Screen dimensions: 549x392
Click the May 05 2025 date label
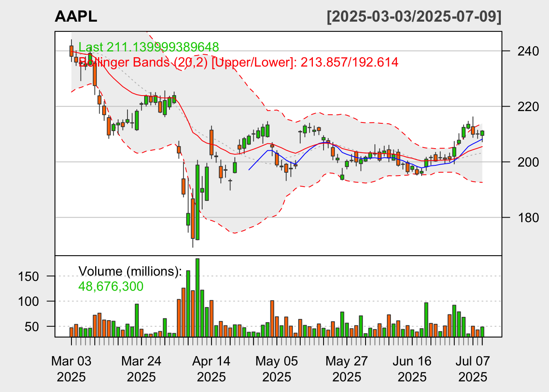click(277, 369)
